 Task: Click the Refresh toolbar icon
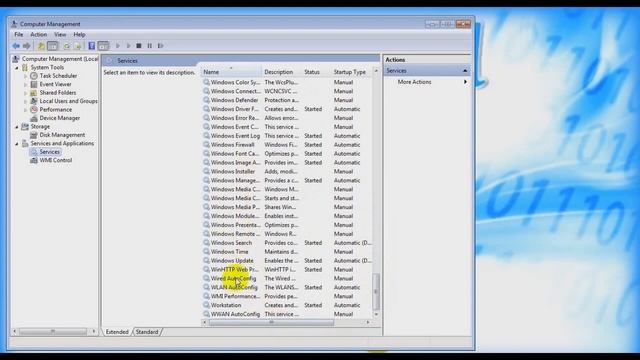[67, 46]
